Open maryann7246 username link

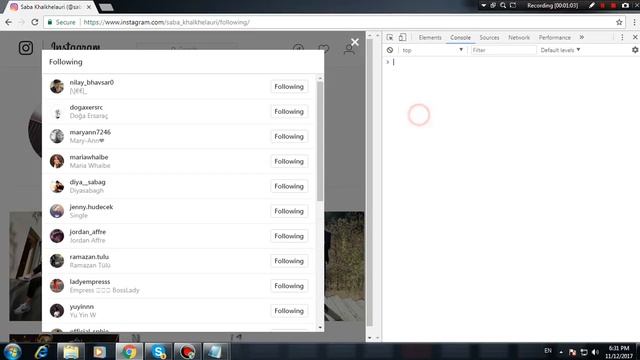(x=90, y=132)
